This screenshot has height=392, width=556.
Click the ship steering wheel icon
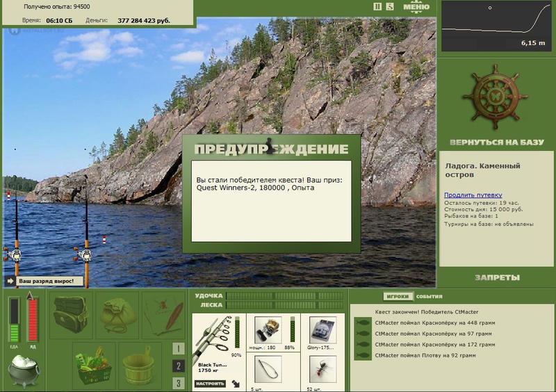point(495,97)
